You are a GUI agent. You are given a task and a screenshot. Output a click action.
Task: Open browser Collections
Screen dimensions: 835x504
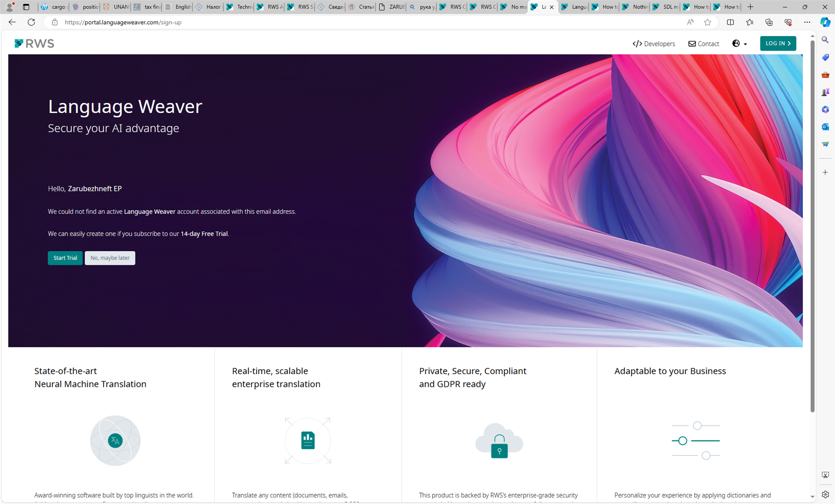pos(769,22)
